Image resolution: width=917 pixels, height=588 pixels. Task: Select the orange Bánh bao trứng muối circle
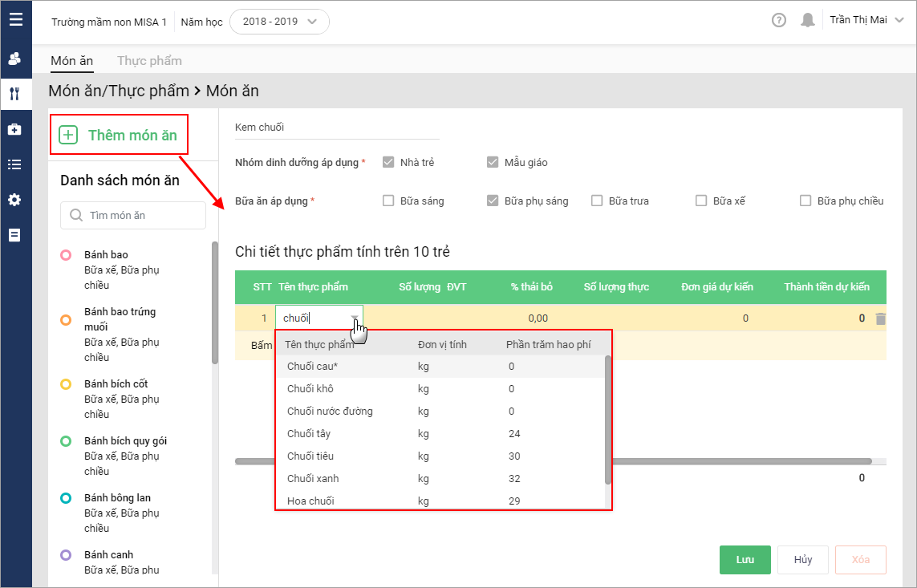(x=66, y=320)
